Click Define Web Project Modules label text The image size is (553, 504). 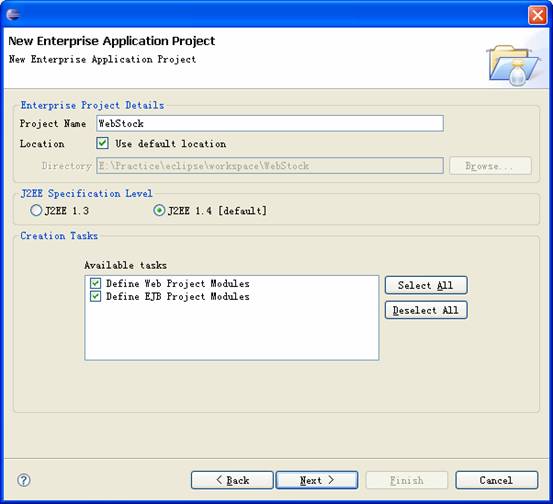(178, 283)
